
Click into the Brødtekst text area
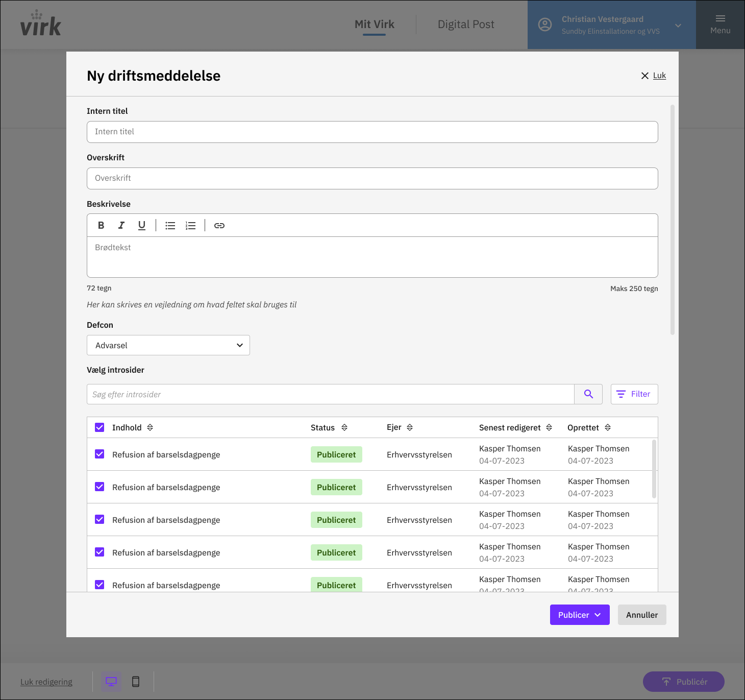pos(373,257)
